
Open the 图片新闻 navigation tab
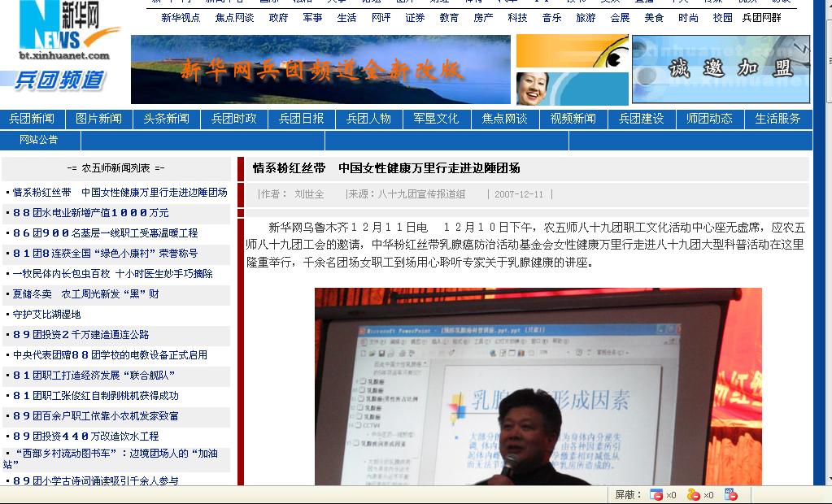pyautogui.click(x=98, y=119)
